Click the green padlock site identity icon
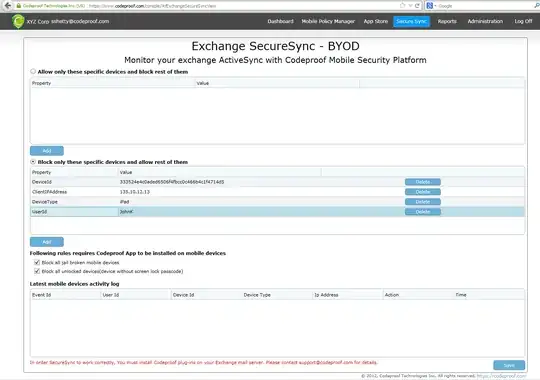The width and height of the screenshot is (540, 380). click(x=19, y=6)
